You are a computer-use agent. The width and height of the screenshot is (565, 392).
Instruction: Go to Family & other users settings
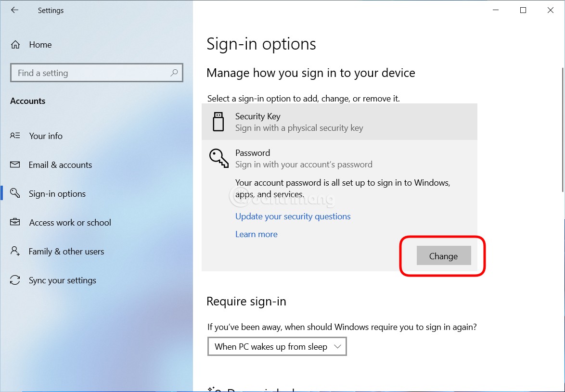[66, 251]
